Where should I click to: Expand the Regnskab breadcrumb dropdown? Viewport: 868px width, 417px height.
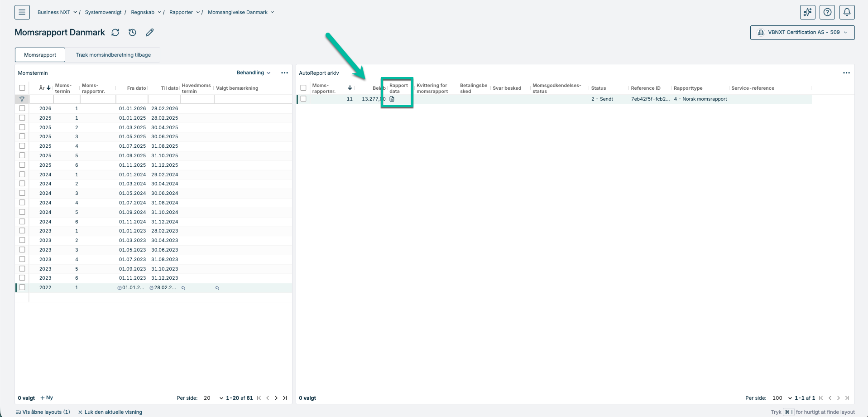click(159, 12)
